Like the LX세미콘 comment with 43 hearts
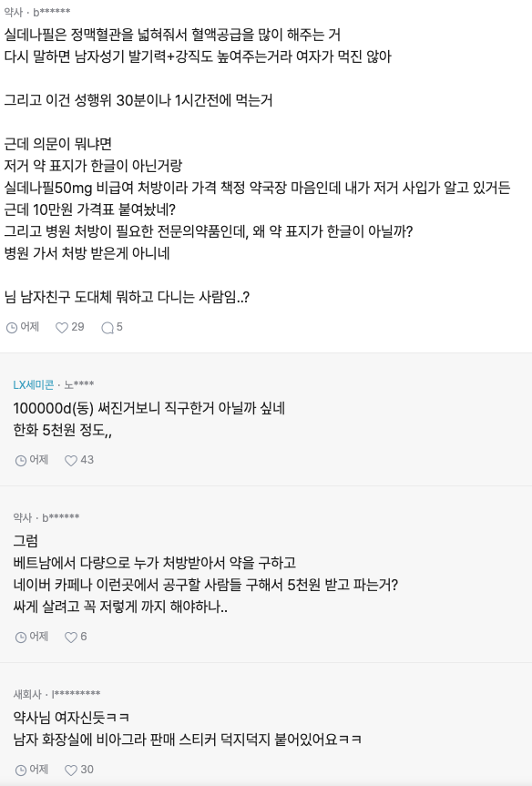This screenshot has height=786, width=532. 71,460
